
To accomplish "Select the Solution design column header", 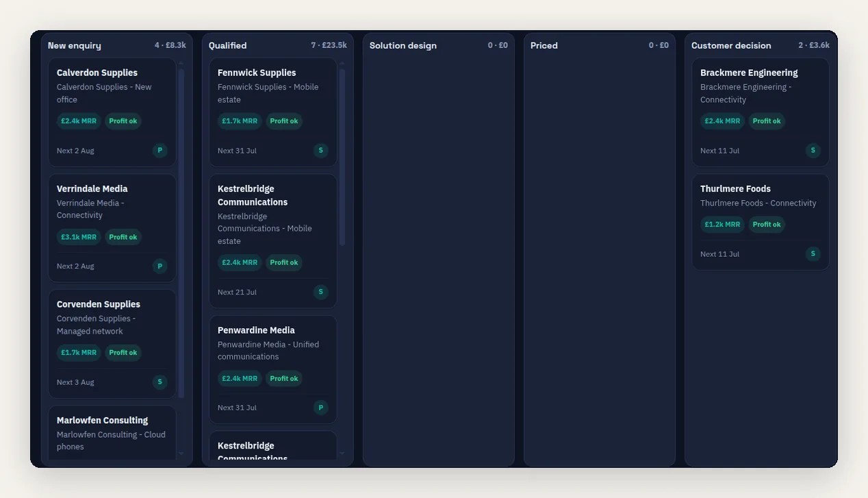I will pos(439,45).
